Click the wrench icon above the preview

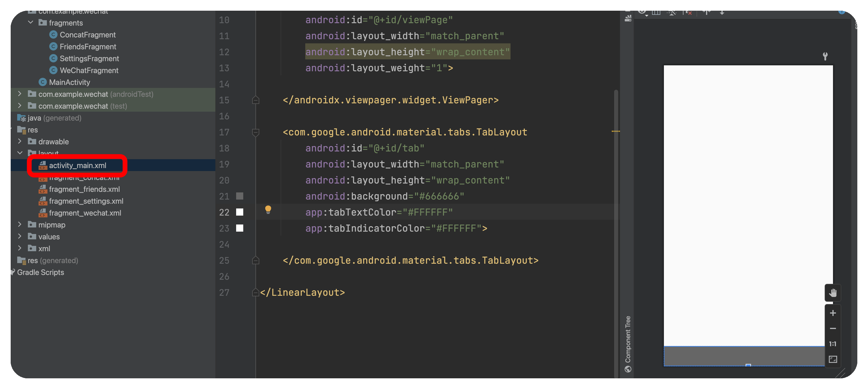coord(825,56)
